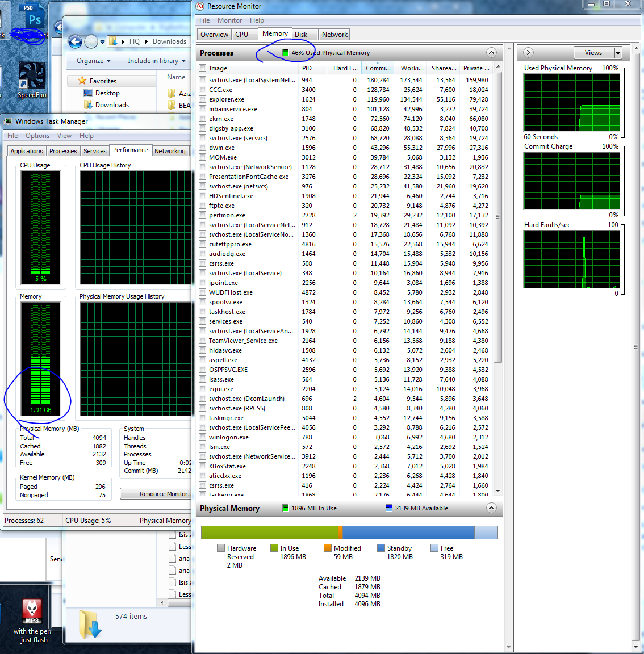Click the Favorites star icon
The image size is (644, 654).
click(82, 81)
